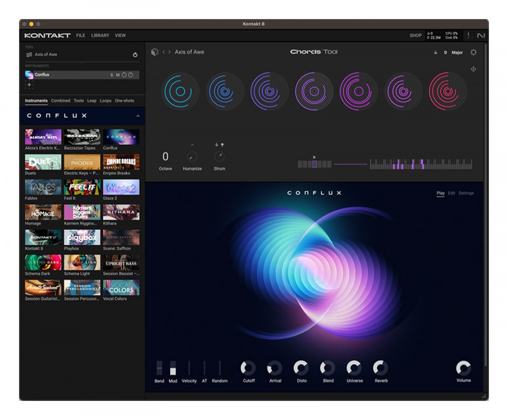This screenshot has height=420, width=508.
Task: Click the Disto knob
Action: pyautogui.click(x=301, y=368)
